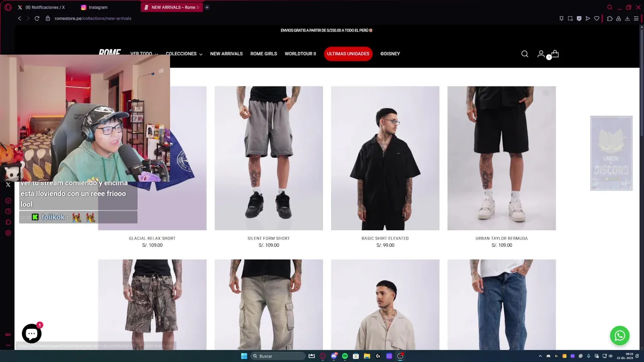Viewport: 644px width, 362px height.
Task: Open NEW ARRIVALS nav link
Action: 226,54
